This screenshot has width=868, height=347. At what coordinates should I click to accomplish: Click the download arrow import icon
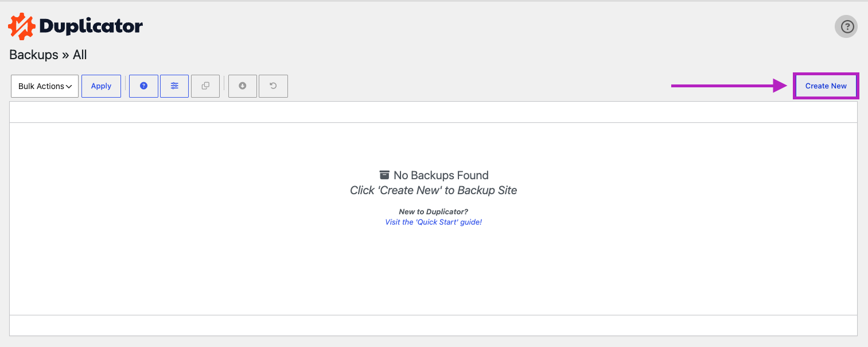tap(243, 86)
